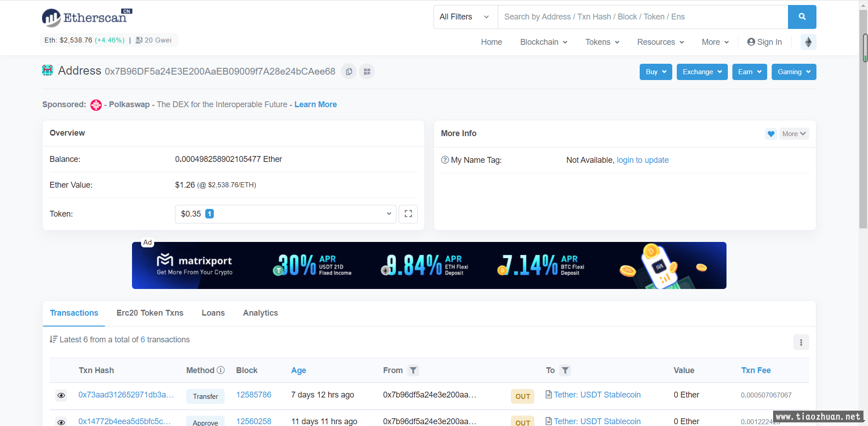Click login to update link
Viewport: 868px width, 426px height.
(x=642, y=160)
